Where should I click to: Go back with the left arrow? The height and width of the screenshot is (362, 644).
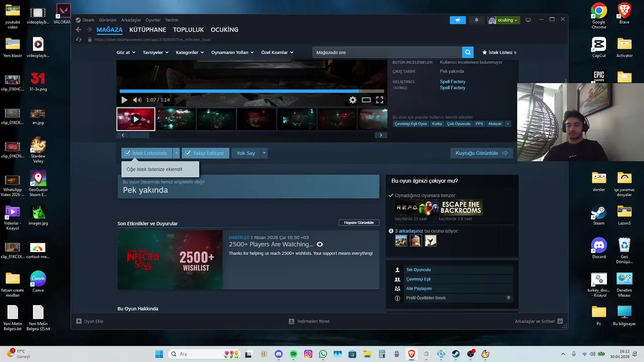[x=78, y=30]
